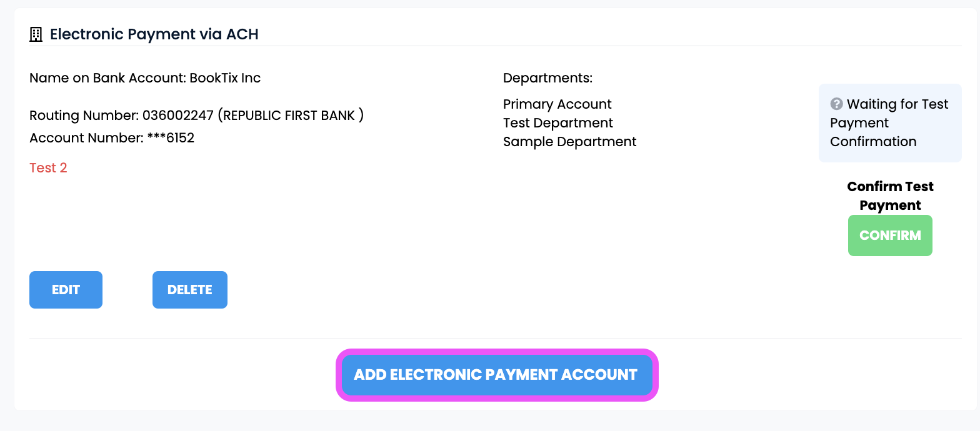Click the Departments label
Screen dimensions: 980x431
tap(547, 78)
